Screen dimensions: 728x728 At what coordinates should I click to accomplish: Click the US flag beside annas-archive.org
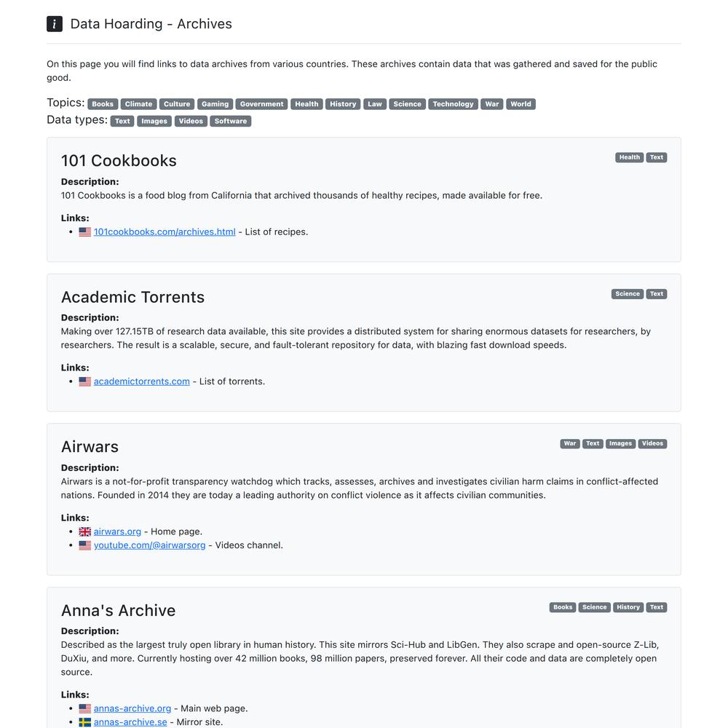click(x=85, y=708)
